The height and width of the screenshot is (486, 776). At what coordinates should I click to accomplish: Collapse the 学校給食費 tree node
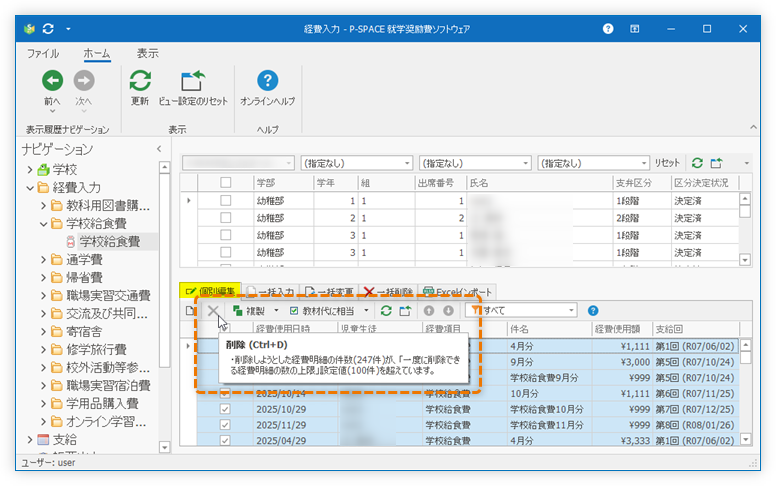[44, 224]
